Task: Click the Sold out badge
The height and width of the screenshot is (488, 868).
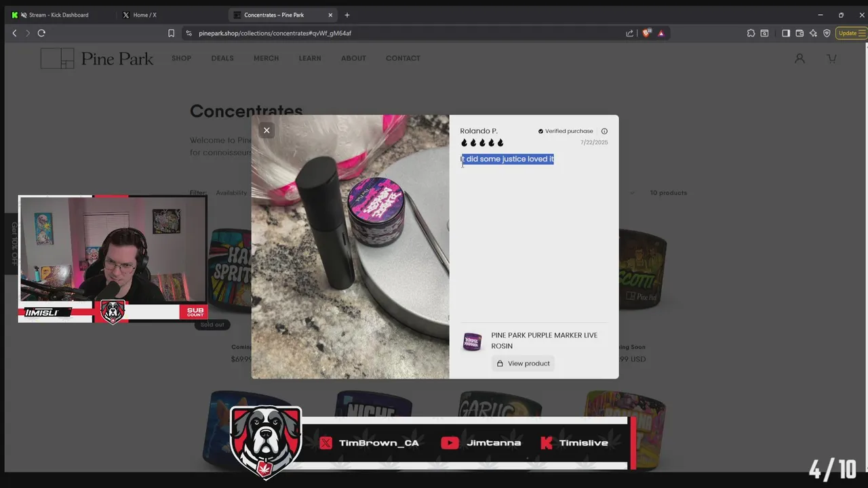Action: (212, 325)
